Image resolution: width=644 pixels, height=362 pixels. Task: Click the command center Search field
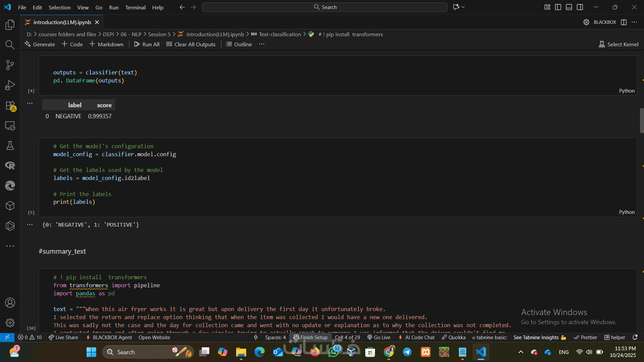click(324, 7)
